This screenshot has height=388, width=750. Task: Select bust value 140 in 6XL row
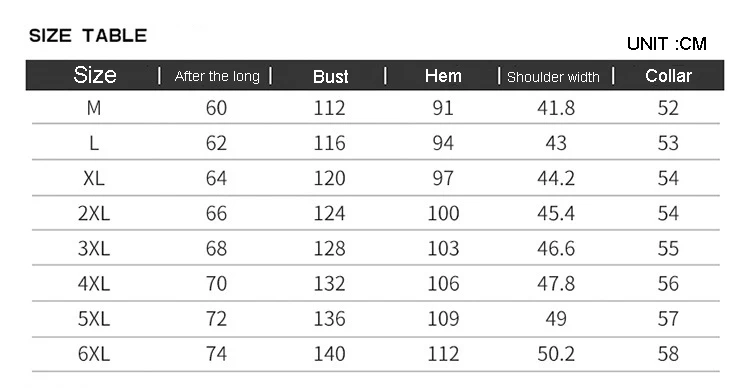pyautogui.click(x=330, y=354)
